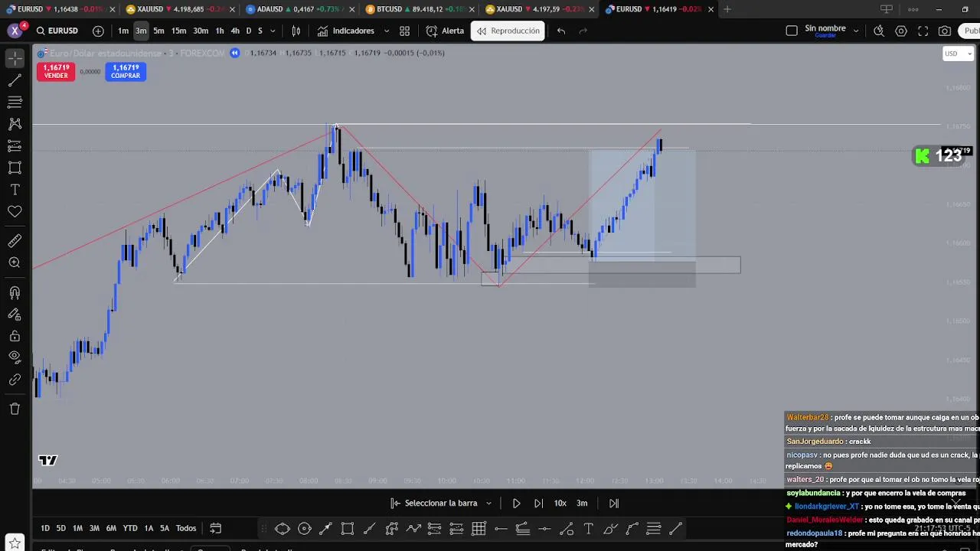The image size is (980, 551).
Task: Create an Alerta
Action: click(x=445, y=31)
